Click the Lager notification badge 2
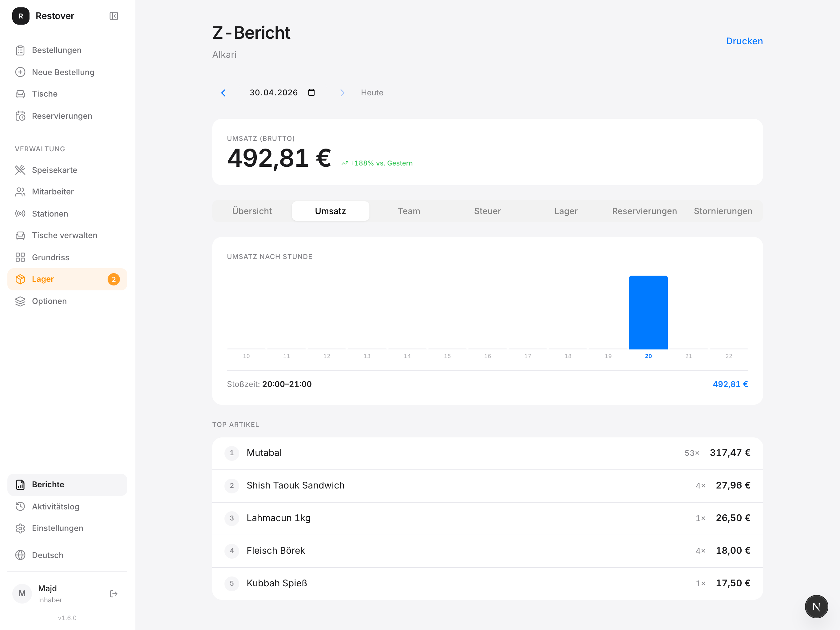Viewport: 840px width, 630px height. (x=113, y=279)
